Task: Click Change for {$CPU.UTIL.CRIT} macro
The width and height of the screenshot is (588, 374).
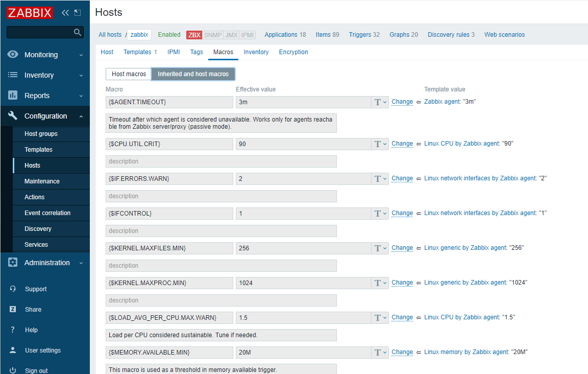Action: click(402, 144)
